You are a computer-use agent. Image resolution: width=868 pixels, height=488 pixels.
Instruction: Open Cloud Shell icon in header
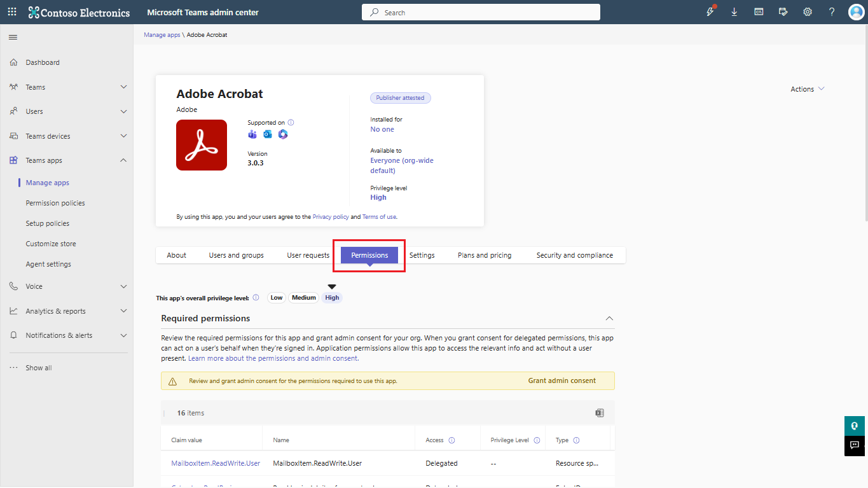tap(759, 12)
